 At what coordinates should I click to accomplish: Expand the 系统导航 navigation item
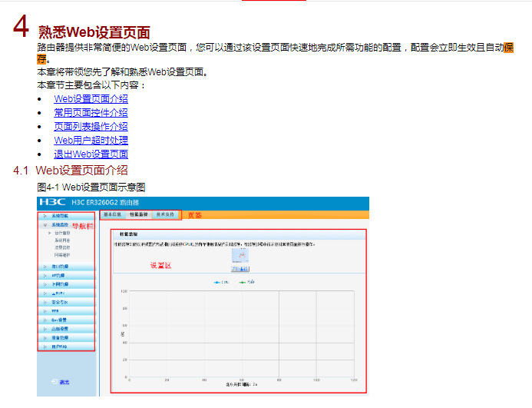(66, 216)
